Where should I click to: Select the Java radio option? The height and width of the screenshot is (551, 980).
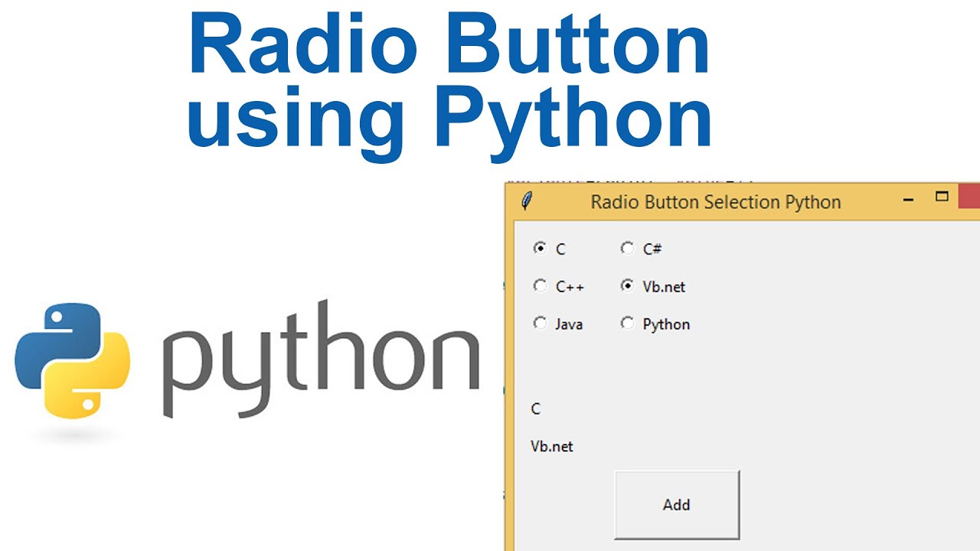click(x=541, y=324)
